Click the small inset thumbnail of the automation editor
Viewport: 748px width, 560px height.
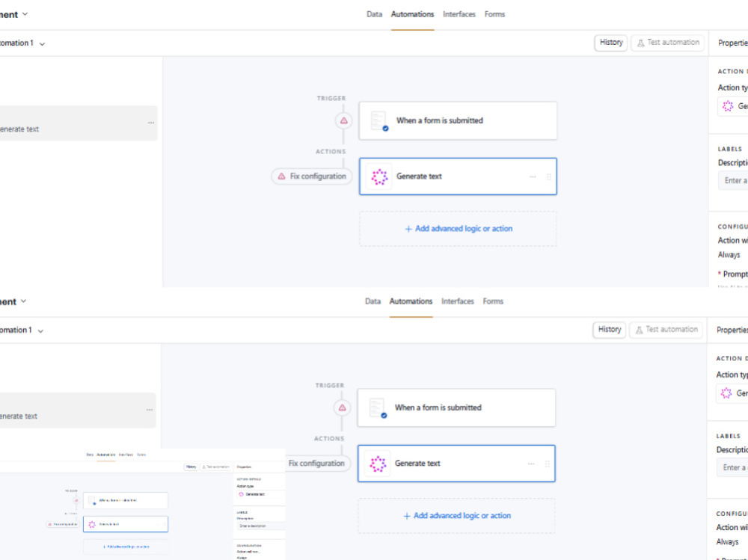(x=143, y=504)
